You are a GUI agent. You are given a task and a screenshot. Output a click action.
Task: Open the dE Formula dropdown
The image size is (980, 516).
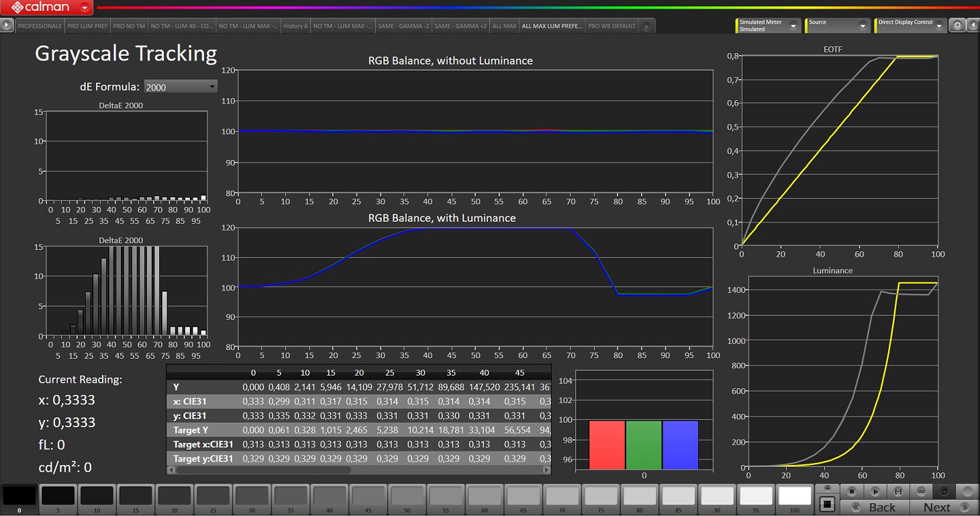click(181, 87)
